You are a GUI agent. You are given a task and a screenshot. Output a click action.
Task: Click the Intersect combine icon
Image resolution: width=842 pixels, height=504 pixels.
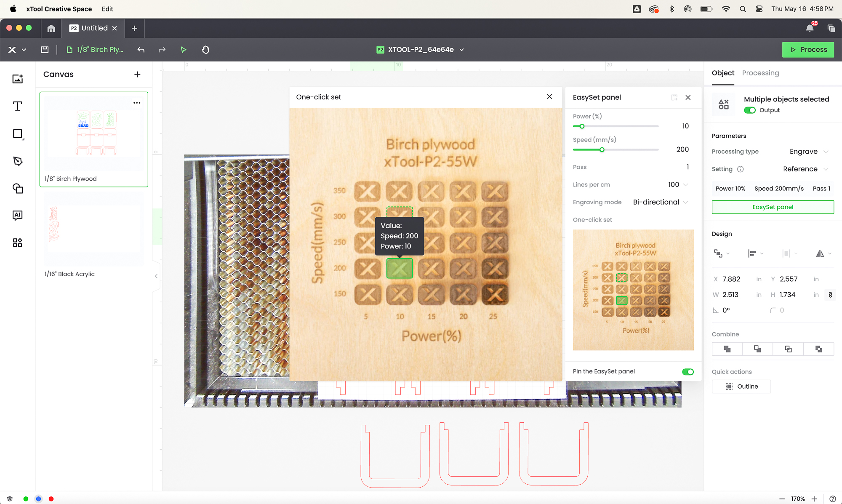(x=788, y=349)
